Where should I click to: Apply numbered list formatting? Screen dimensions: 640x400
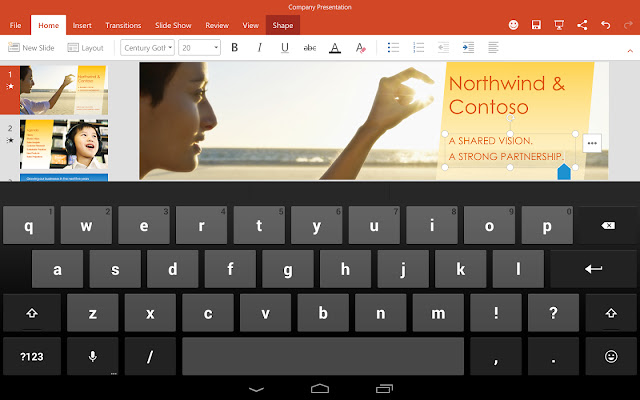pos(418,47)
